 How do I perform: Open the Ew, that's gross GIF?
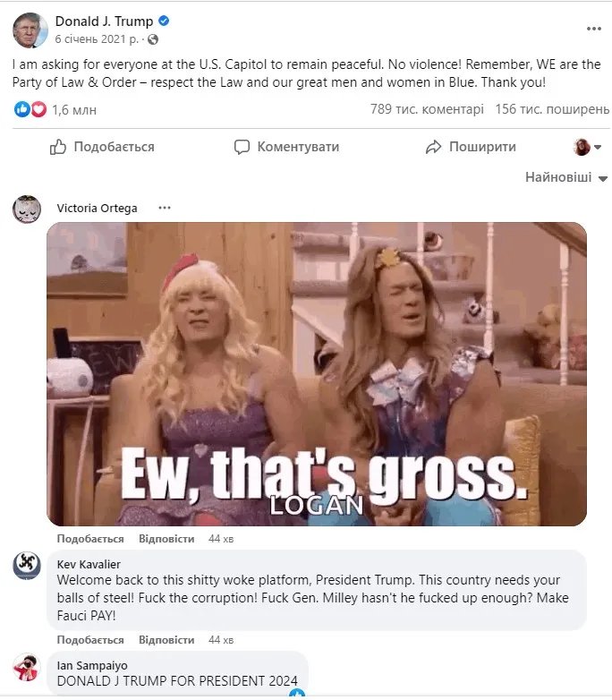pyautogui.click(x=317, y=374)
